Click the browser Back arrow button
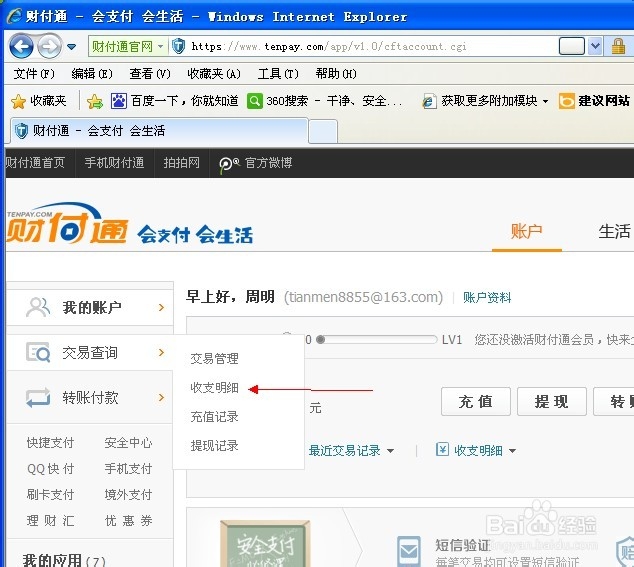This screenshot has height=567, width=634. click(21, 46)
